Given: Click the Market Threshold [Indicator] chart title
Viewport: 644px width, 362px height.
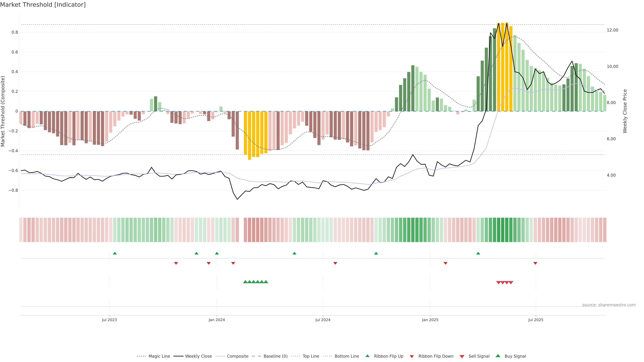Looking at the screenshot, I should click(x=43, y=5).
